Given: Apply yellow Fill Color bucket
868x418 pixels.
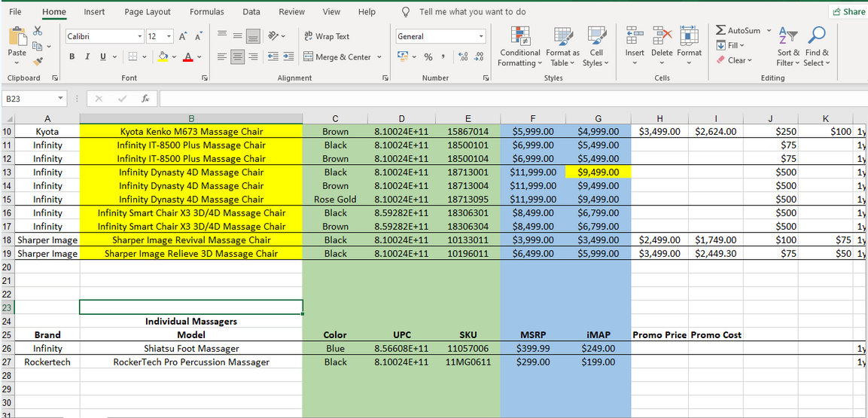Looking at the screenshot, I should pyautogui.click(x=163, y=56).
